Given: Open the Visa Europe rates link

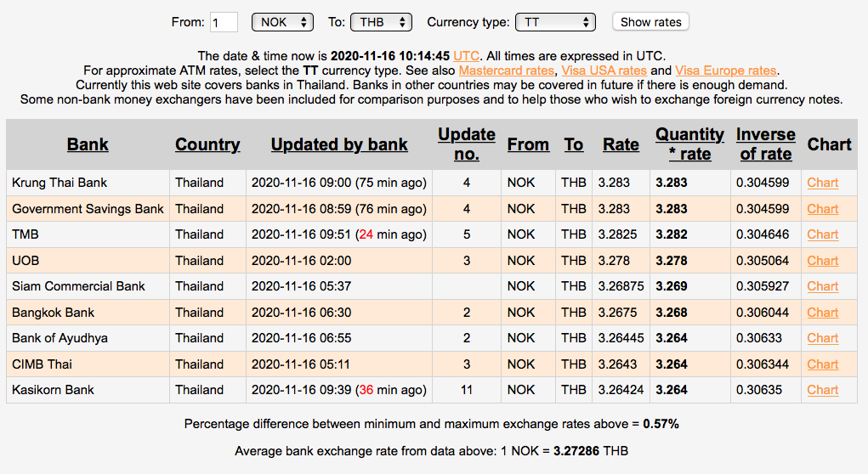Looking at the screenshot, I should click(726, 71).
